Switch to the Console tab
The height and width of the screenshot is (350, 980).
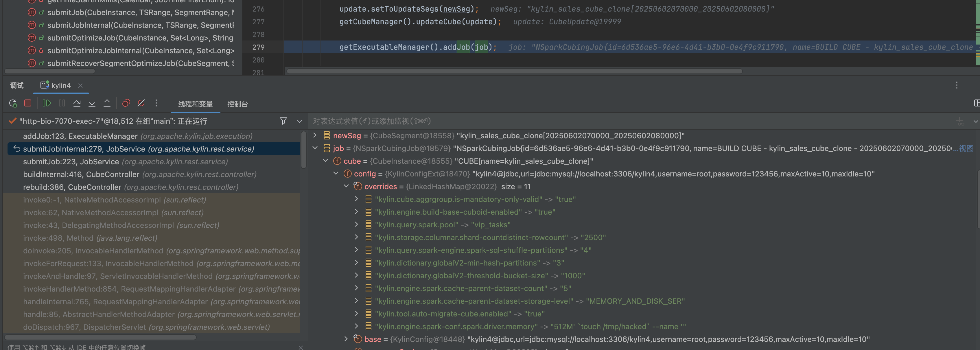[237, 104]
